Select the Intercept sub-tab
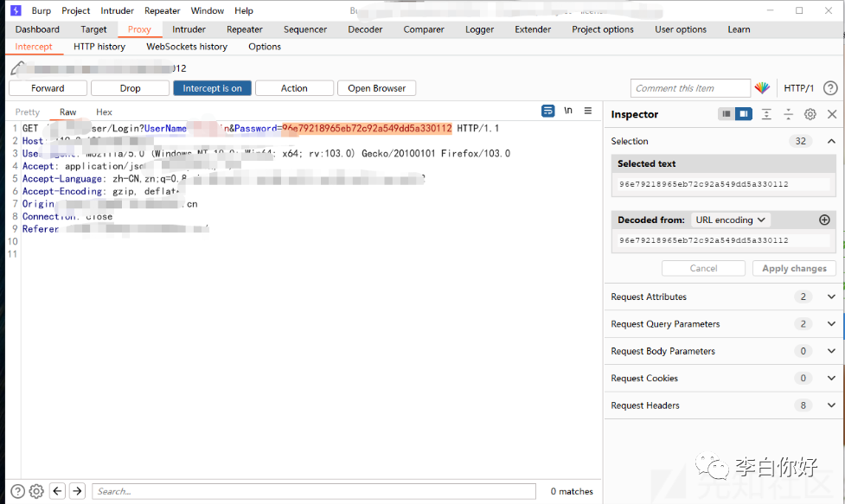The width and height of the screenshot is (845, 504). tap(34, 47)
